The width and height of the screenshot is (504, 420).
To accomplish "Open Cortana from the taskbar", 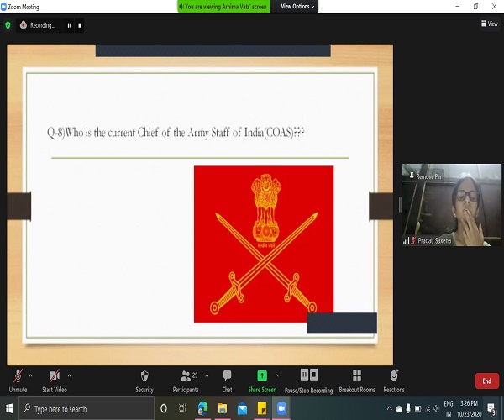I will 164,408.
